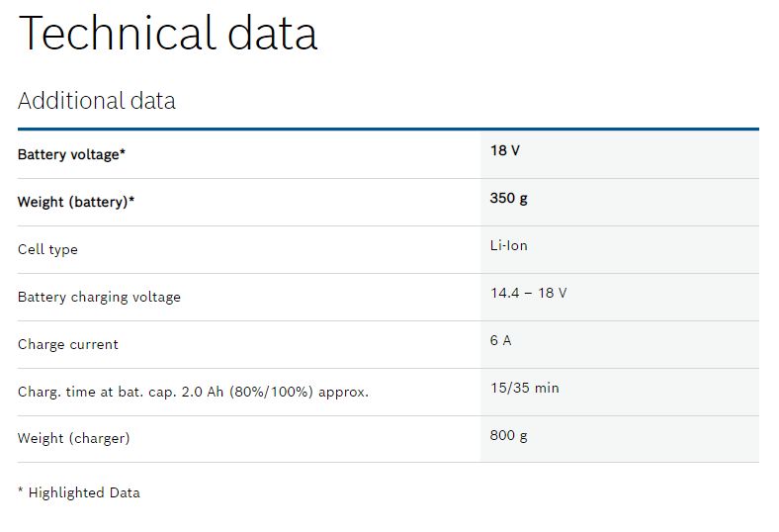Click the Highlighted Data footnote
Image resolution: width=779 pixels, height=532 pixels.
point(79,492)
